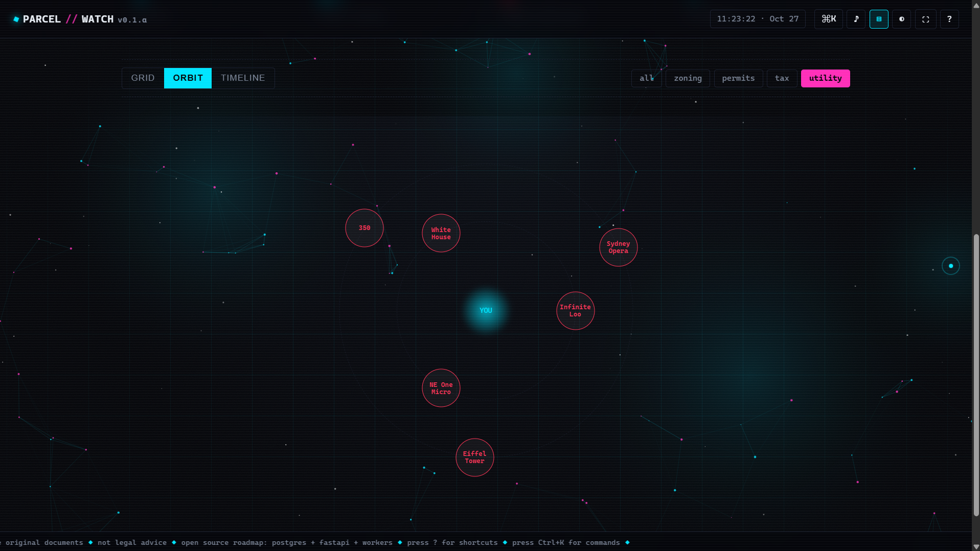Click the clock showing 11:23:22 · Oct 27
Viewport: 980px width, 551px height.
(x=758, y=19)
